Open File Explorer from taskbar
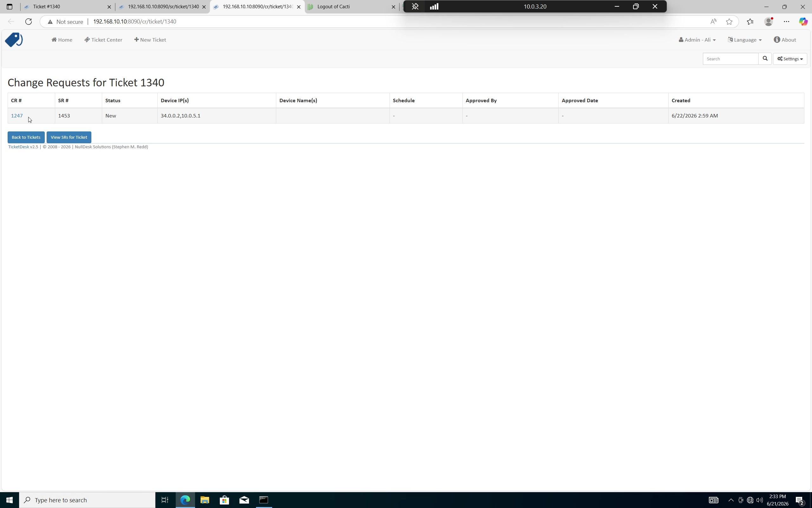Viewport: 812px width, 508px height. point(205,500)
